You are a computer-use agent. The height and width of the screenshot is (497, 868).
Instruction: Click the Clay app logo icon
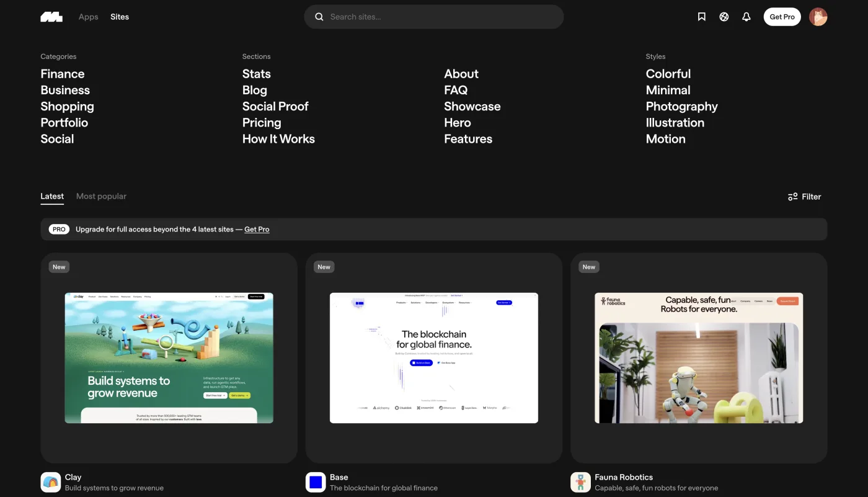[51, 482]
